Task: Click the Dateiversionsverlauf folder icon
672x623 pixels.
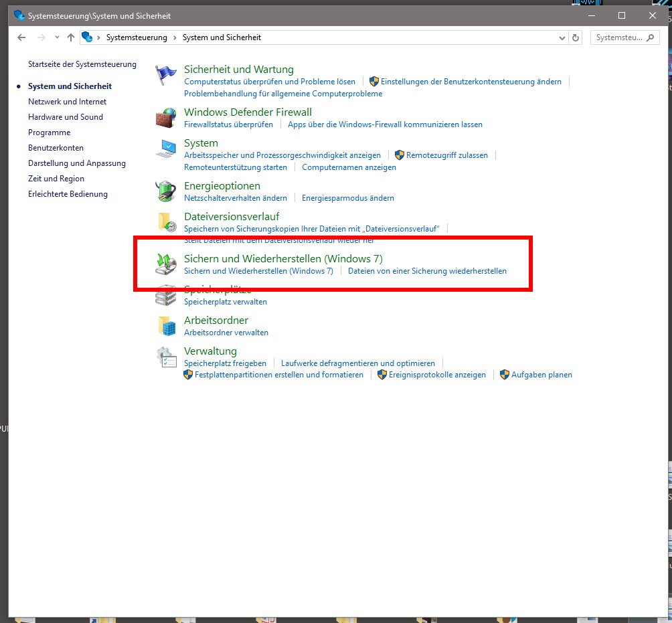Action: [166, 222]
